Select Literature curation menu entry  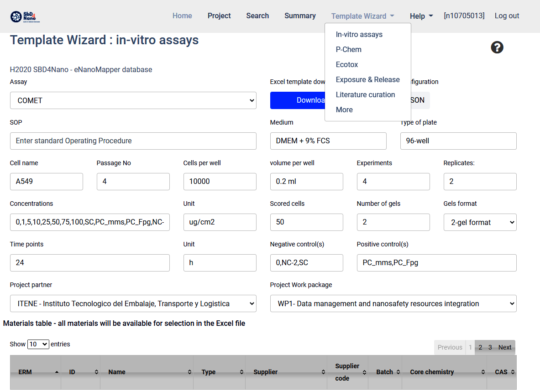[x=365, y=94]
